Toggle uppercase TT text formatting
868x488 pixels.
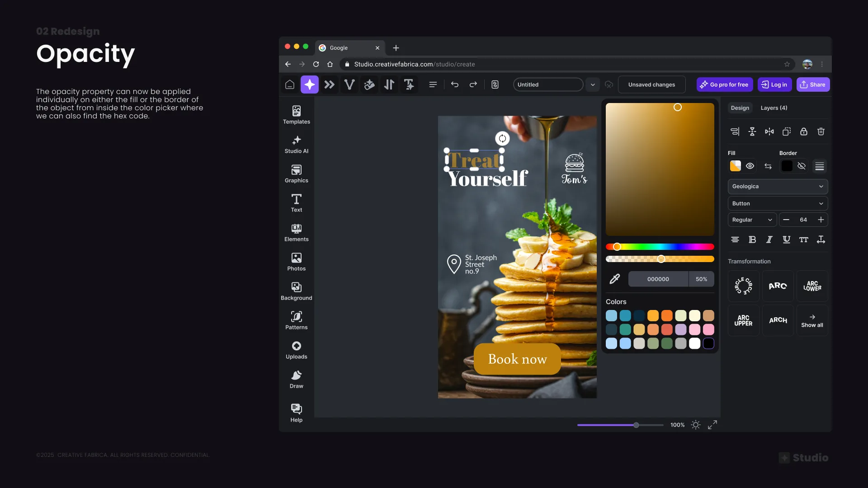point(804,239)
